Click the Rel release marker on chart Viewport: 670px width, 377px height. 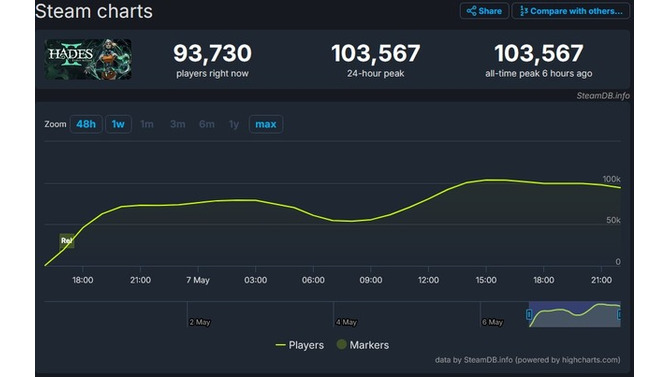coord(66,241)
